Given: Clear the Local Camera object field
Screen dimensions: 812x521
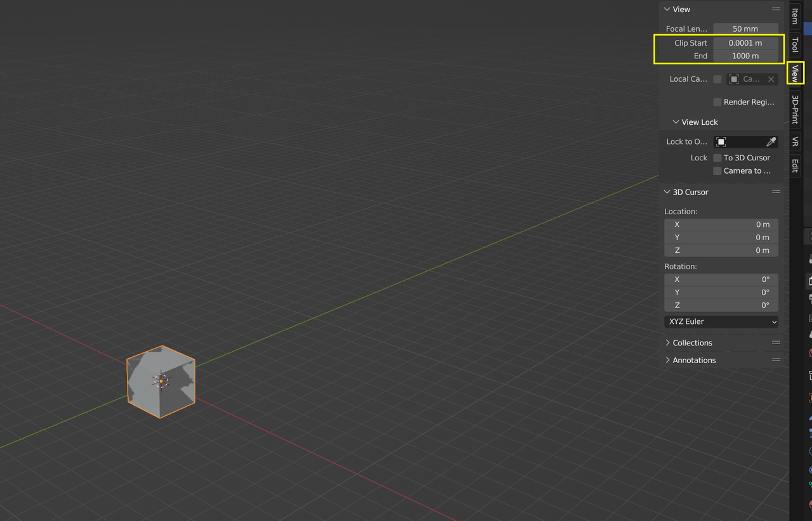Looking at the screenshot, I should [x=771, y=79].
